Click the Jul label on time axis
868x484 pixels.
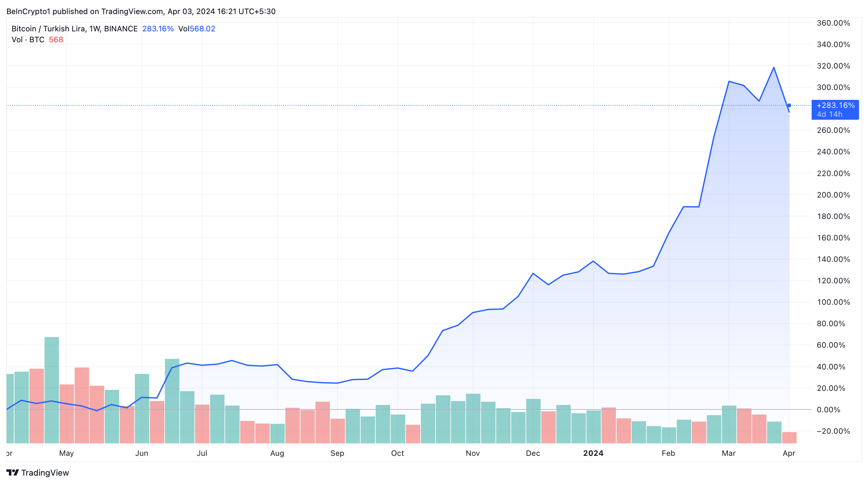[202, 453]
